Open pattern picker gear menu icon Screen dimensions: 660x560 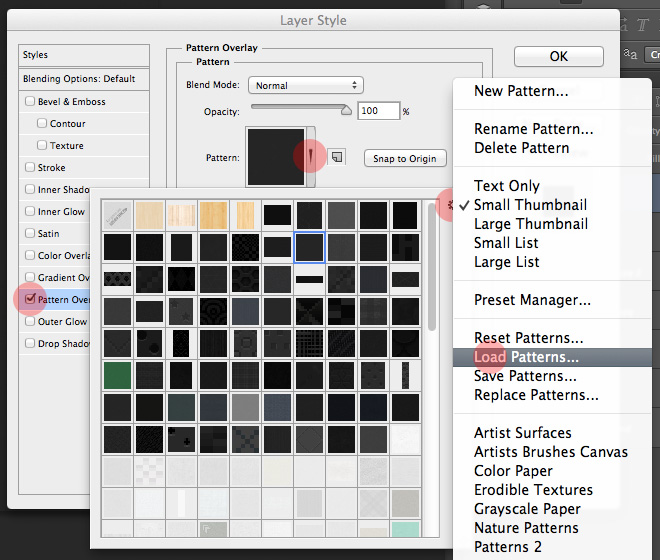(450, 205)
